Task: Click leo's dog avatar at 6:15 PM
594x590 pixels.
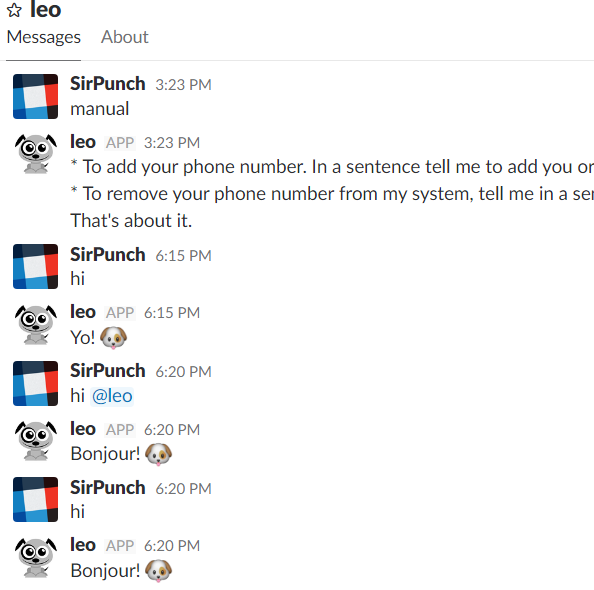Action: 35,324
